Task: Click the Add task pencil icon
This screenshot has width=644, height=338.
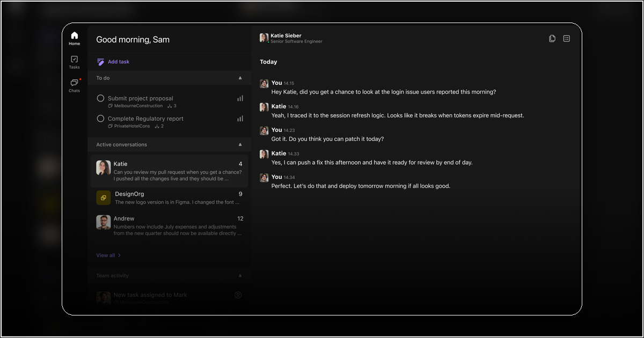Action: pyautogui.click(x=100, y=62)
